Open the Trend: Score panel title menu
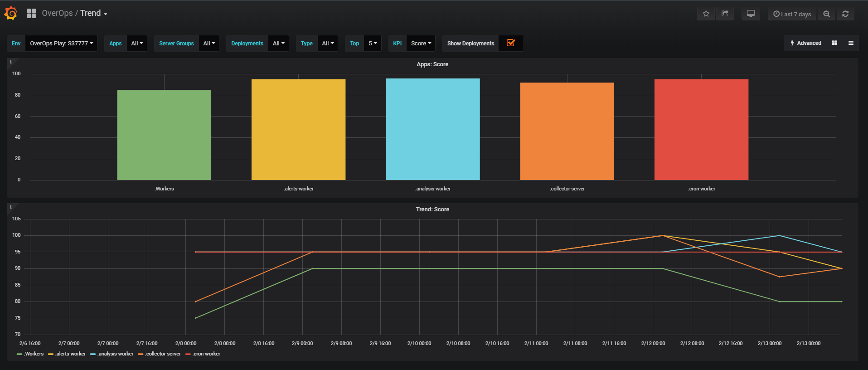Viewport: 868px width, 370px height. tap(432, 209)
